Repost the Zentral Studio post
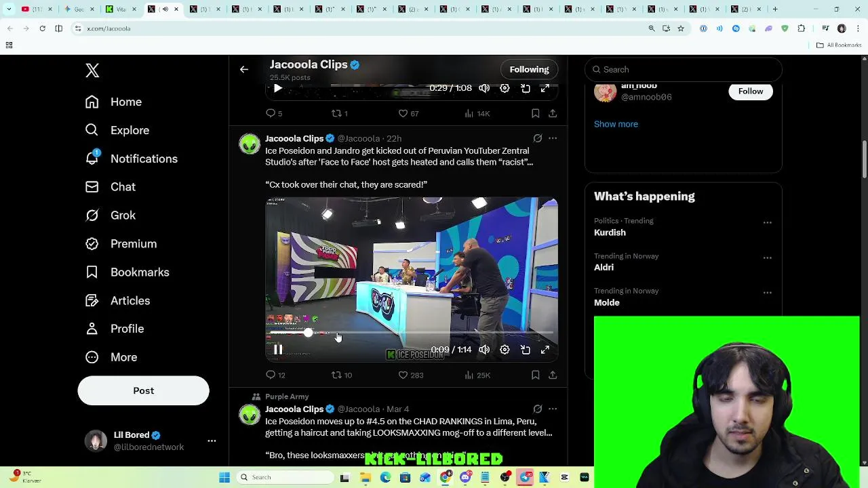Image resolution: width=868 pixels, height=488 pixels. pos(341,375)
